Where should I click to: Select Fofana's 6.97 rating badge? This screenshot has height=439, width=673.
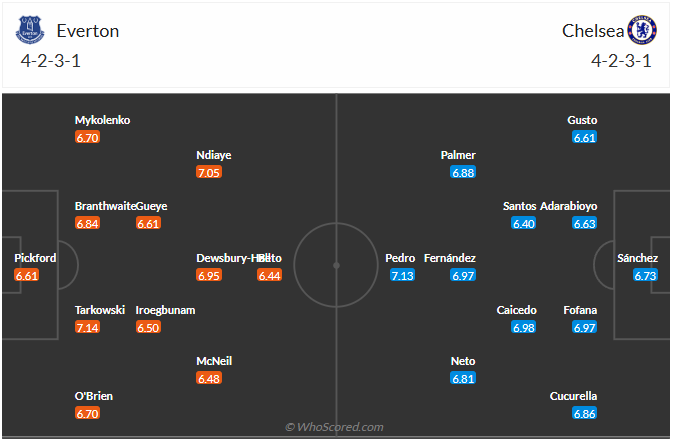[585, 327]
